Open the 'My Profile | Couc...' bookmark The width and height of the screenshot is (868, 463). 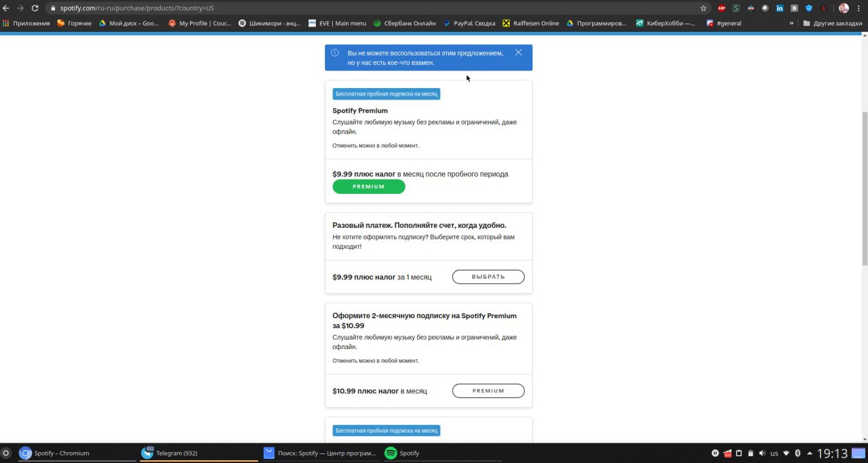(x=200, y=23)
